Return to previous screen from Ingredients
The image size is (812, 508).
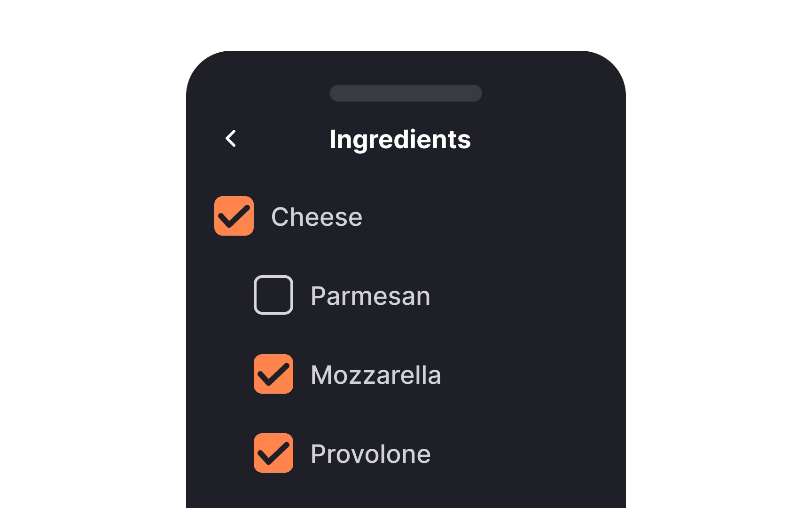click(231, 139)
